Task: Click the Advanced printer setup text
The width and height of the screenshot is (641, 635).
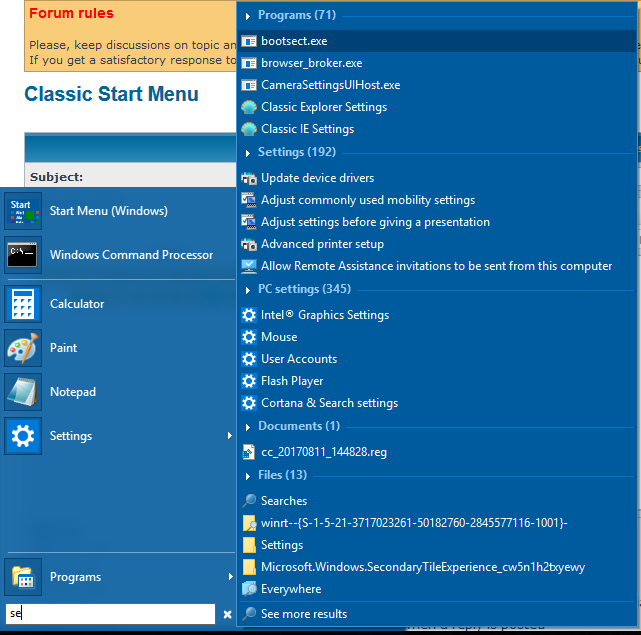Action: click(x=323, y=244)
